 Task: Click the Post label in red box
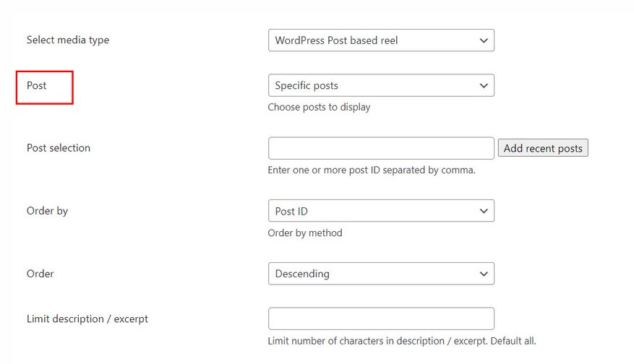coord(37,85)
